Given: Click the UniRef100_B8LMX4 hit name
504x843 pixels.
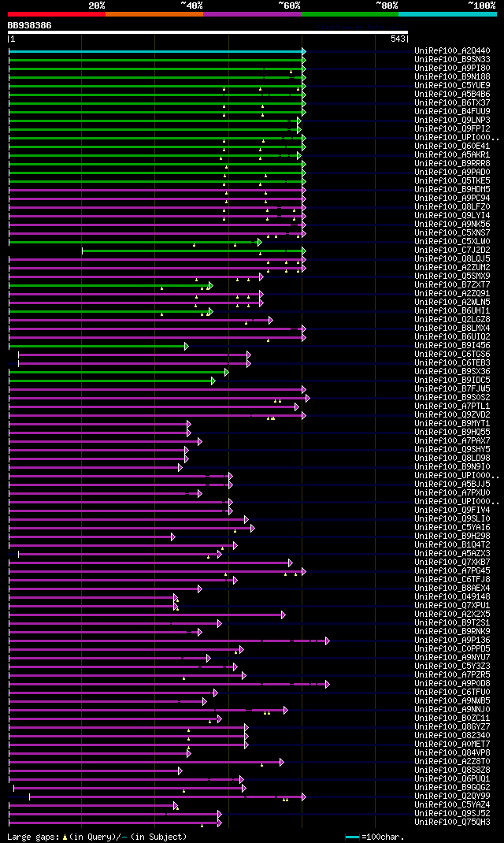Looking at the screenshot, I should pyautogui.click(x=452, y=329).
